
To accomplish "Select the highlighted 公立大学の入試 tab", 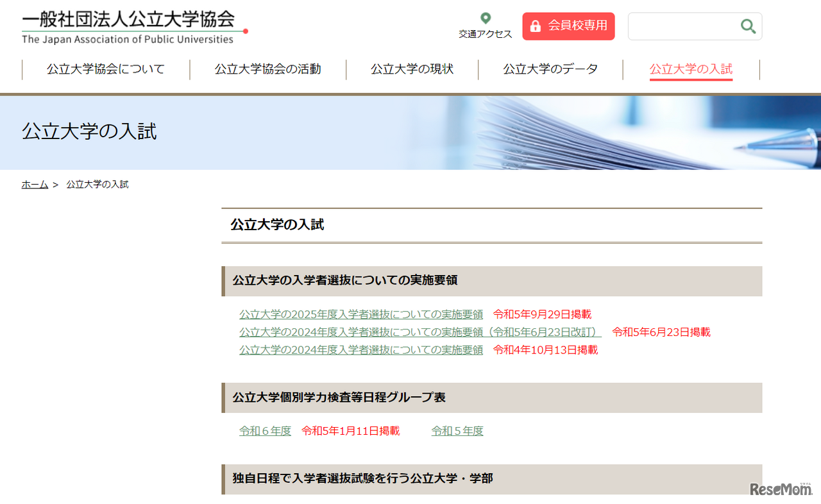I will pyautogui.click(x=691, y=69).
